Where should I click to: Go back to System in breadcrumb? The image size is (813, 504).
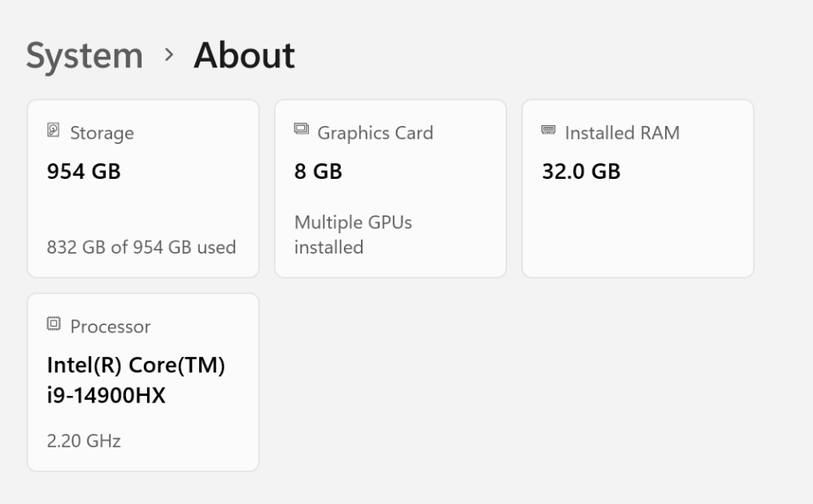click(x=85, y=55)
